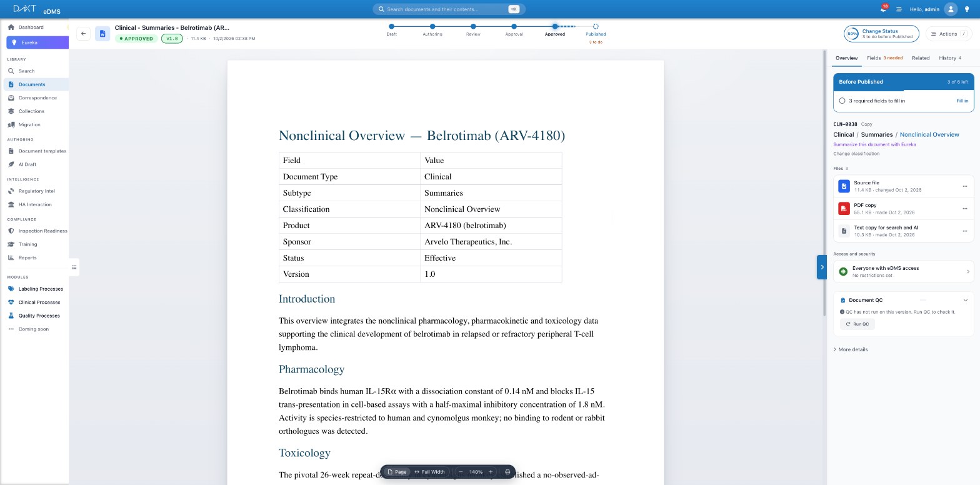Copy the CLN-0038 document ID
980x485 pixels.
866,124
